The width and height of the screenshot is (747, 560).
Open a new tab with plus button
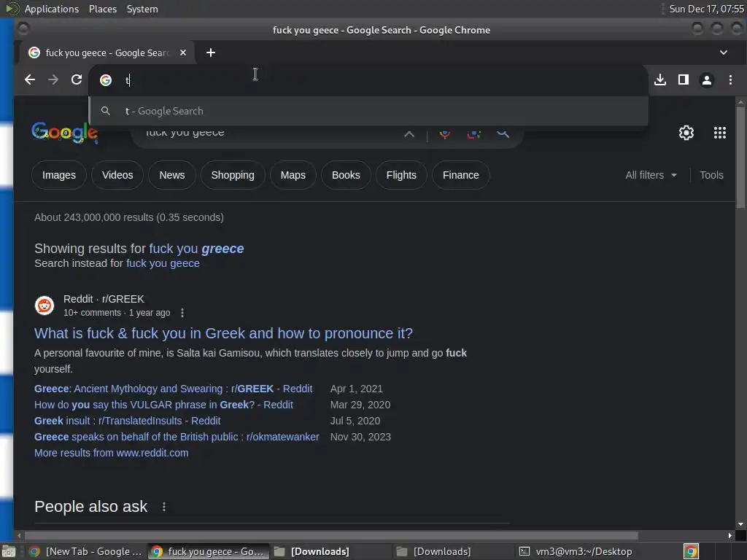tap(211, 52)
